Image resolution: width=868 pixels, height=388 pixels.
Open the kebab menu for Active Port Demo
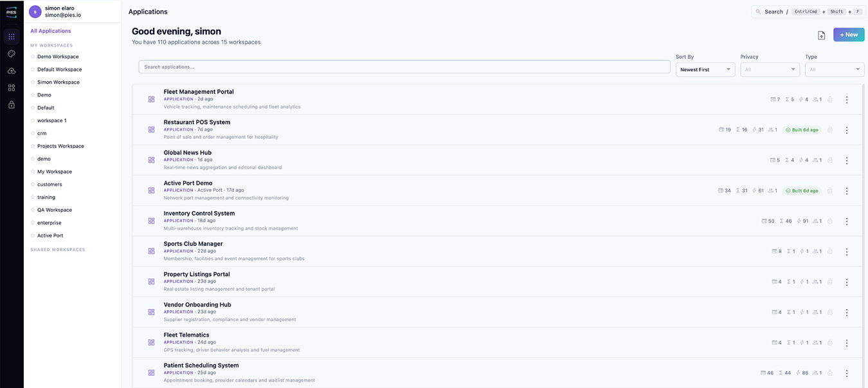[847, 191]
